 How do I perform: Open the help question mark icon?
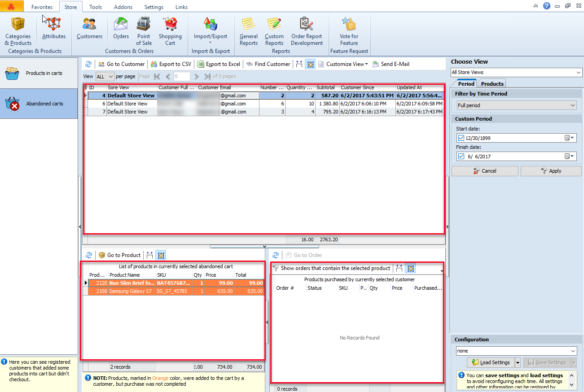546,6
